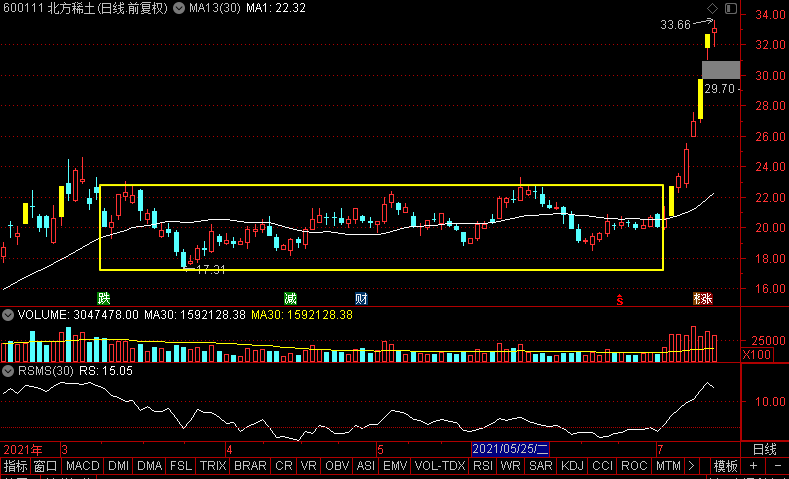Click the 33.66 high price label

point(675,25)
